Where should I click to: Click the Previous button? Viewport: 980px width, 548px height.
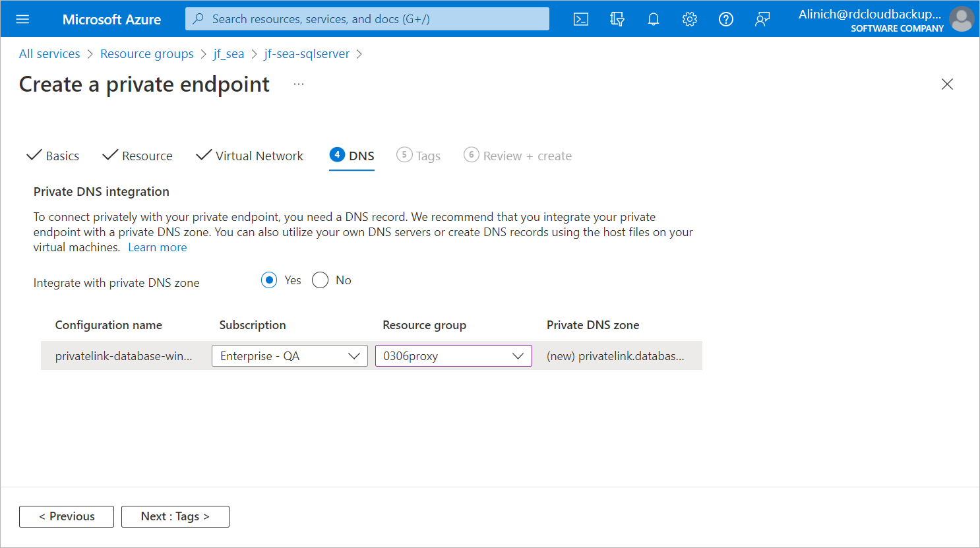point(67,516)
